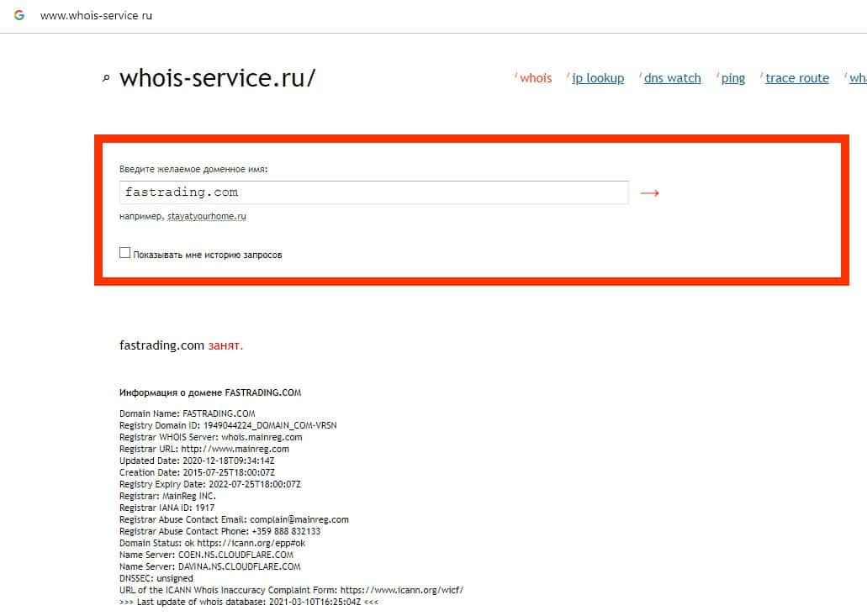Open the whois-service.ru/ site title
Image resolution: width=867 pixels, height=616 pixels.
(x=217, y=78)
